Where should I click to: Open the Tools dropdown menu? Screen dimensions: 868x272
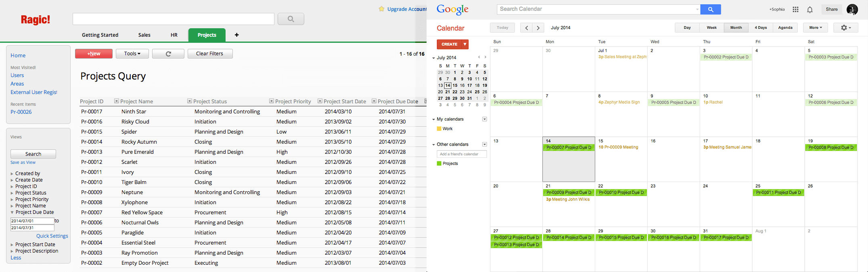point(132,54)
